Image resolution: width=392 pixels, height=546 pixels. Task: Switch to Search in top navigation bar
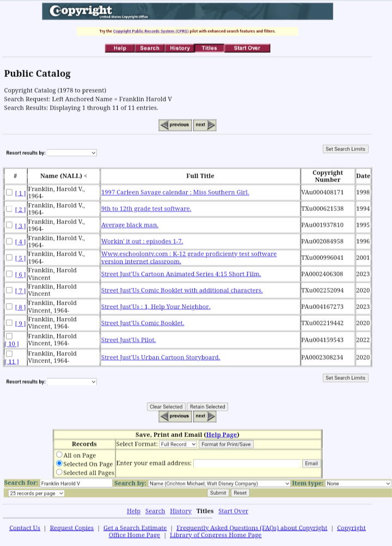150,48
